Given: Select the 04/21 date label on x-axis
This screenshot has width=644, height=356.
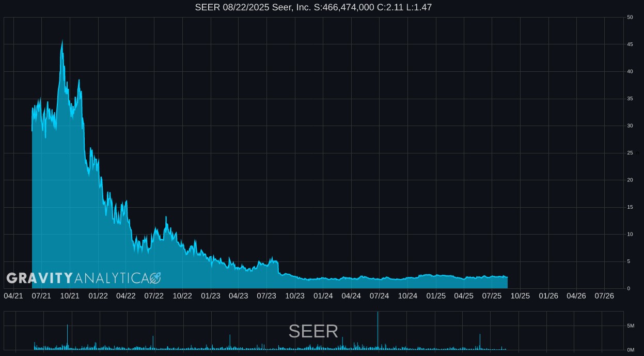Looking at the screenshot, I should click(x=13, y=296).
